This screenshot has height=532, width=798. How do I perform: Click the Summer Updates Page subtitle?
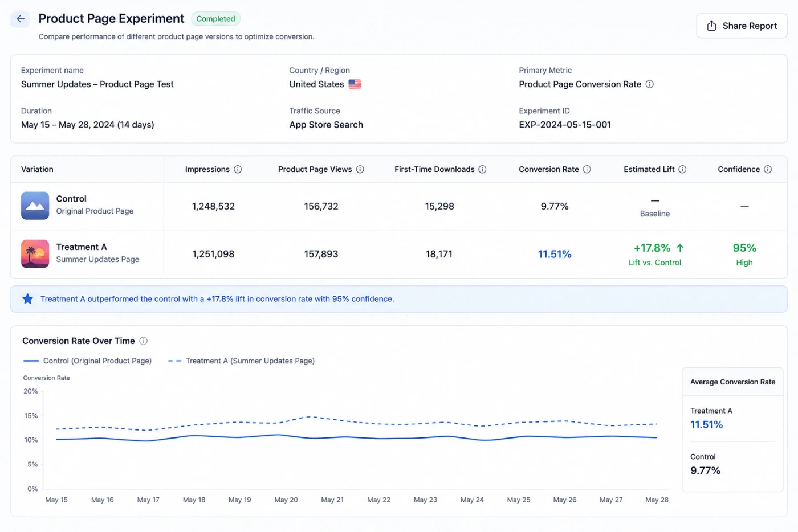[97, 259]
